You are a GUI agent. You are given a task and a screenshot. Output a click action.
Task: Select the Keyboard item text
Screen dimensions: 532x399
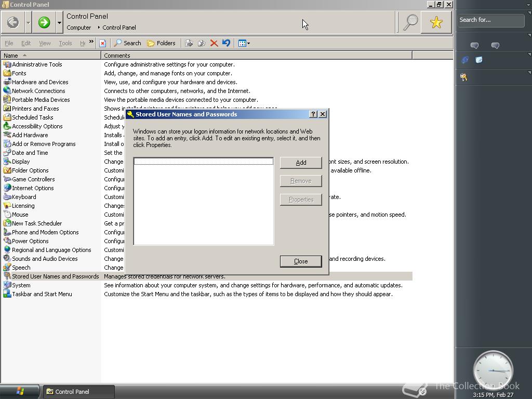(24, 197)
